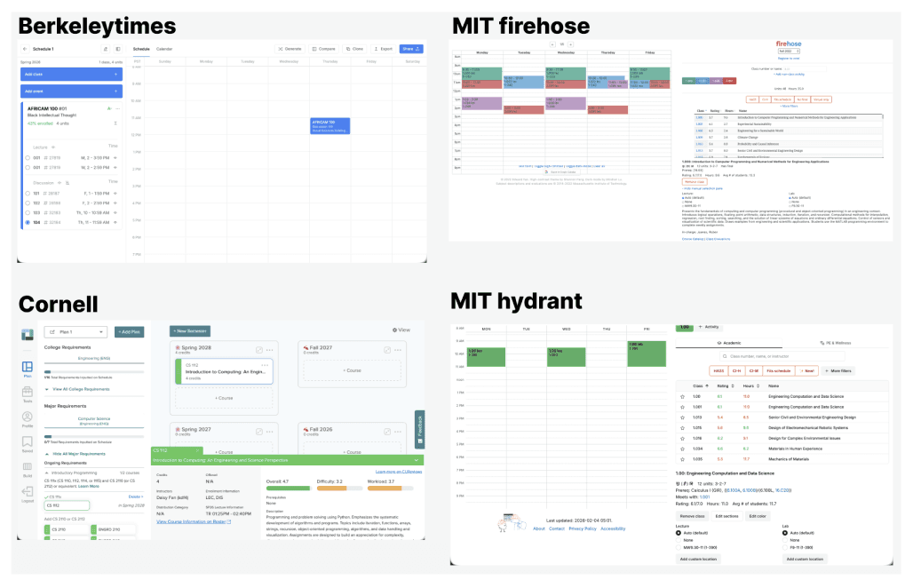Click the Spring 2028 expand icon
Image resolution: width=913 pixels, height=588 pixels.
tap(259, 350)
